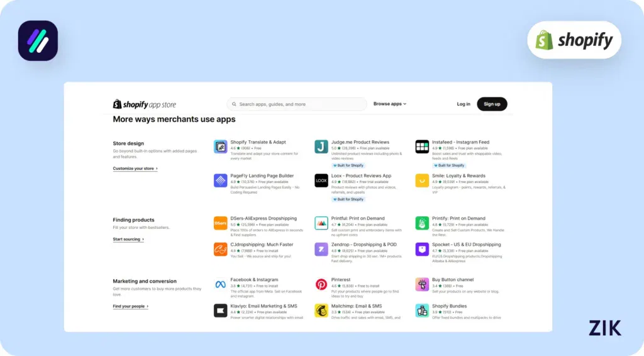
Task: Click the Mailchimp Email & SMS icon
Action: [x=321, y=311]
